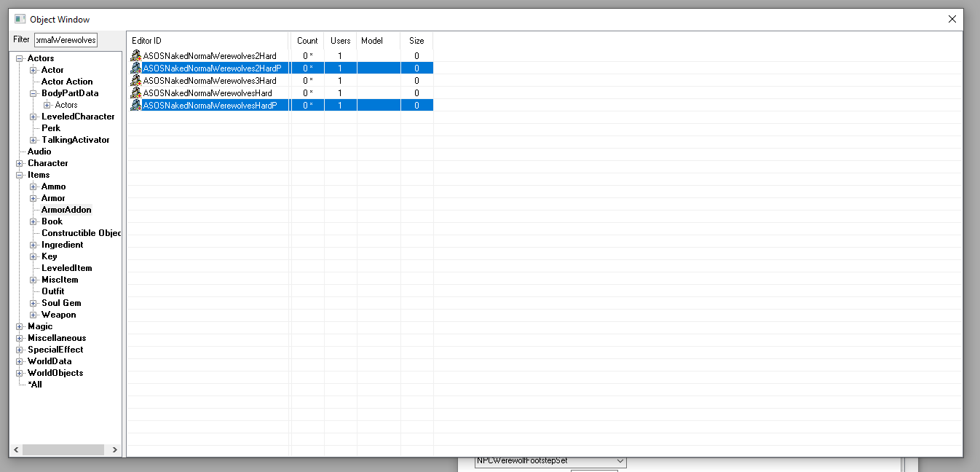Sort by Users column header
This screenshot has height=472, width=980.
[340, 41]
